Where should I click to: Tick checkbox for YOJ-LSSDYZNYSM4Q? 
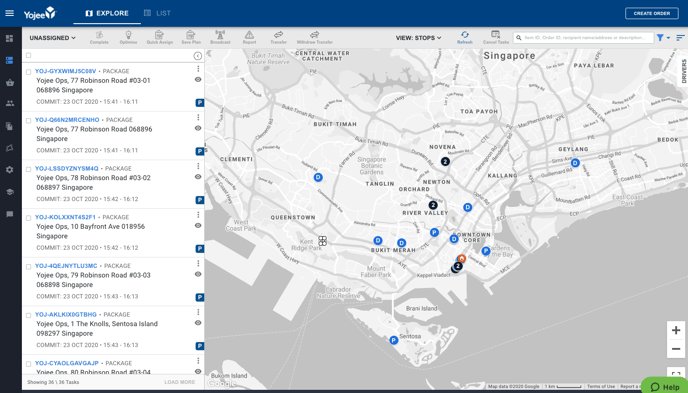[29, 169]
